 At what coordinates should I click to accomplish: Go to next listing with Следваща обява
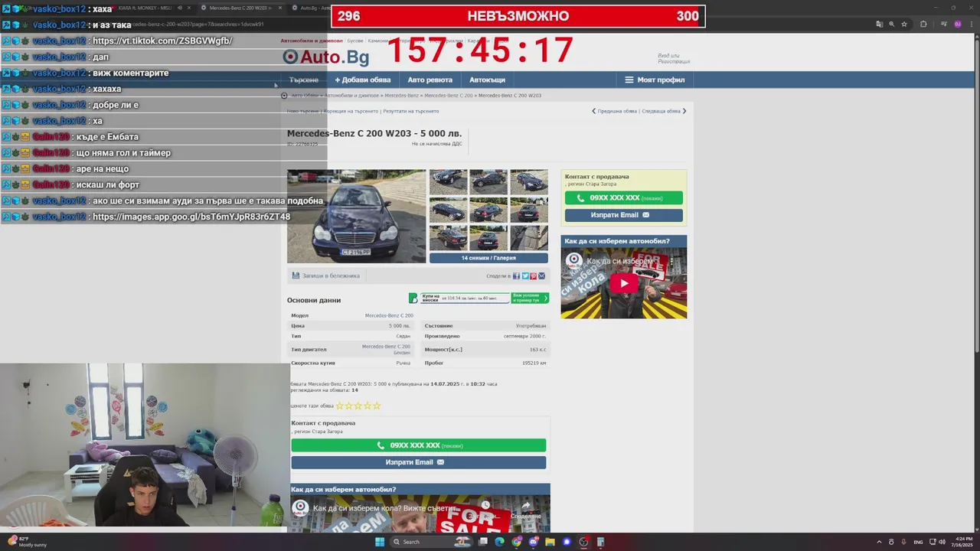664,111
